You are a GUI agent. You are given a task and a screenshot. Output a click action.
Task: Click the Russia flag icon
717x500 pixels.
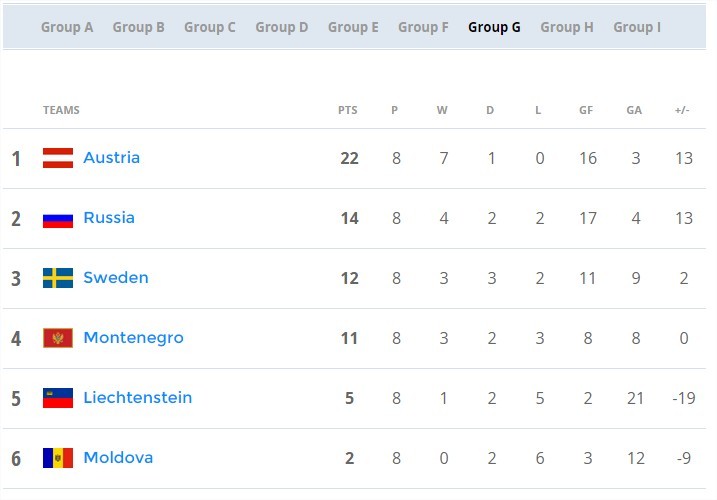click(x=58, y=218)
